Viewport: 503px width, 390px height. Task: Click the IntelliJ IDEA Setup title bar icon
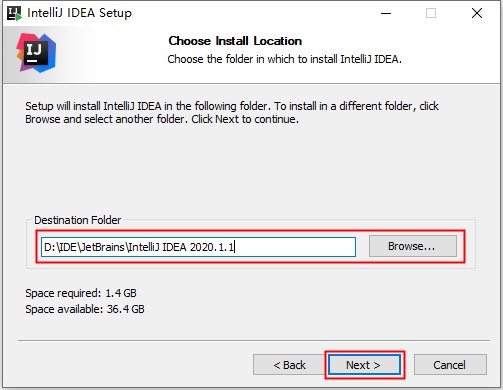pos(14,13)
